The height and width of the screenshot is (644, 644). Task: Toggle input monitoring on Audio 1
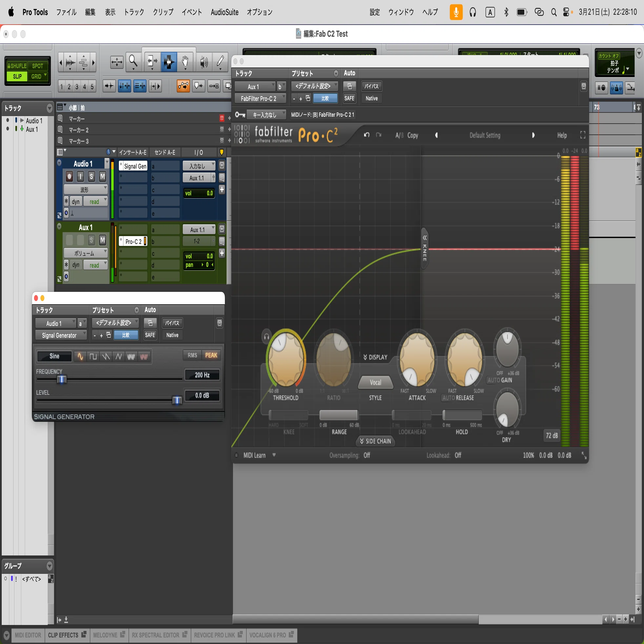click(x=80, y=176)
